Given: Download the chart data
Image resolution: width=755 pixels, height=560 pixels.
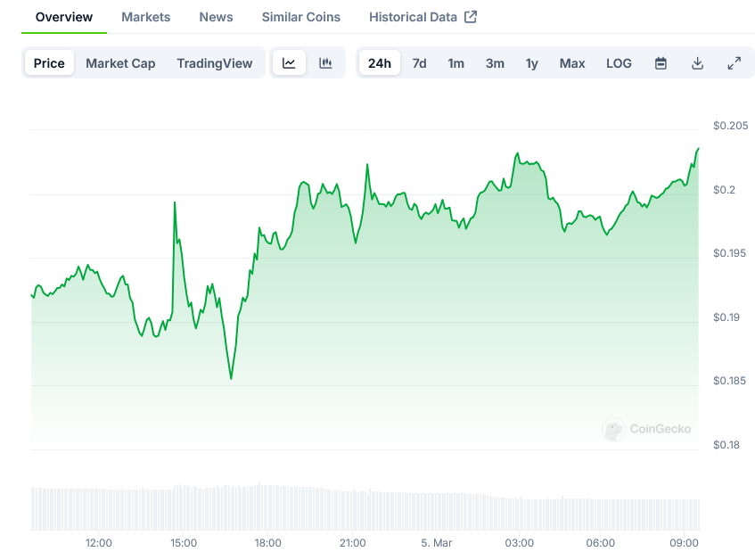Looking at the screenshot, I should tap(697, 63).
